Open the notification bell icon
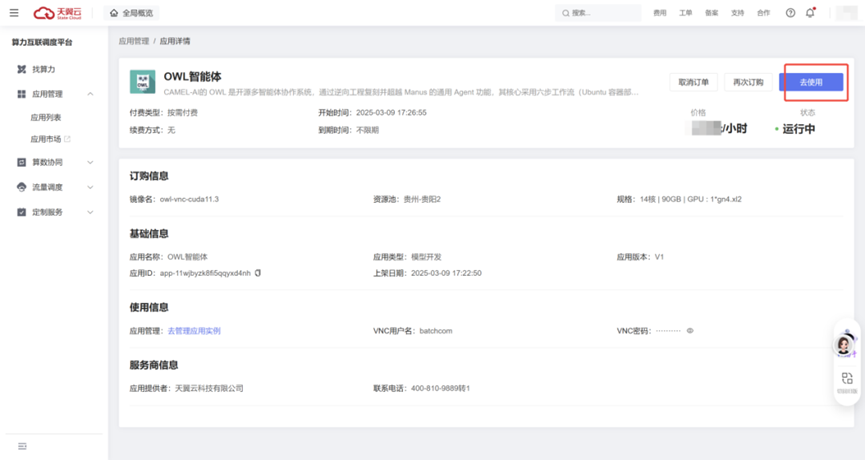Viewport: 865px width, 460px height. (810, 13)
